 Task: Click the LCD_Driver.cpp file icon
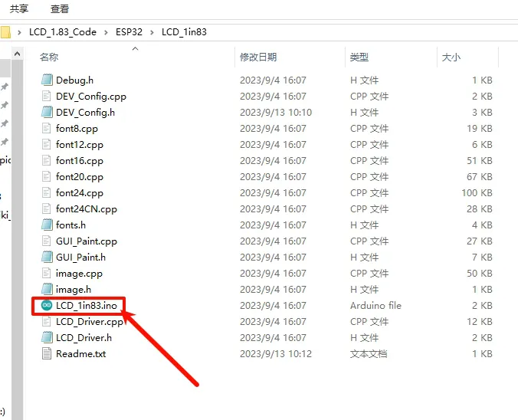point(47,322)
